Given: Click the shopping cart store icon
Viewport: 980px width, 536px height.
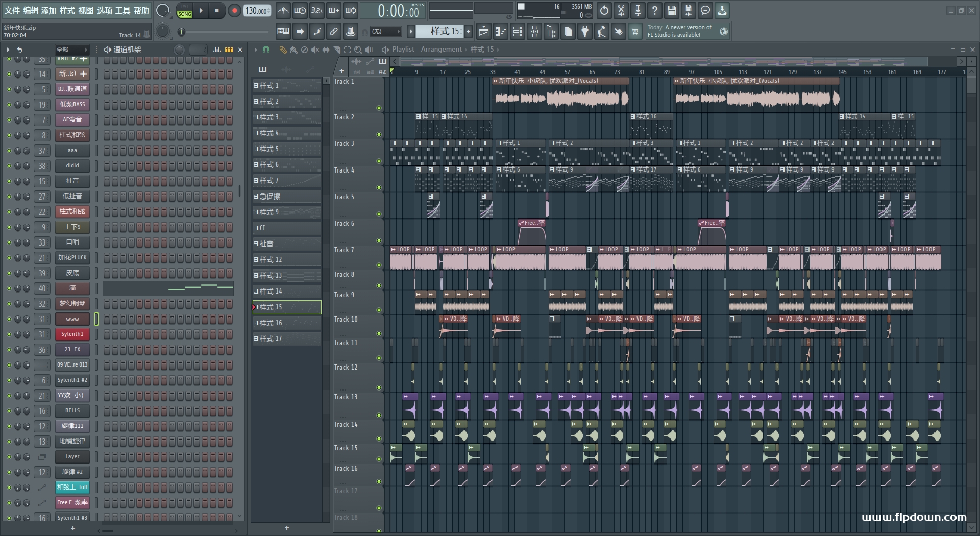Looking at the screenshot, I should [x=635, y=32].
